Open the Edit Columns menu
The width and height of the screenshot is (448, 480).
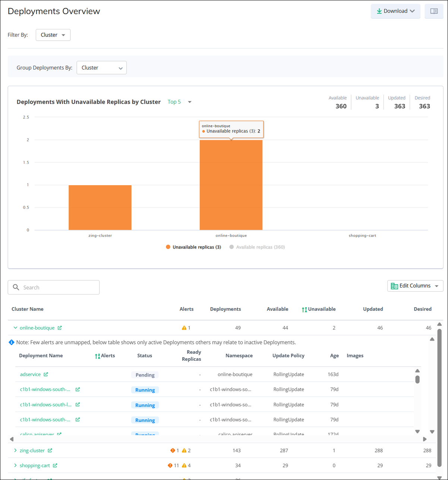pyautogui.click(x=415, y=286)
